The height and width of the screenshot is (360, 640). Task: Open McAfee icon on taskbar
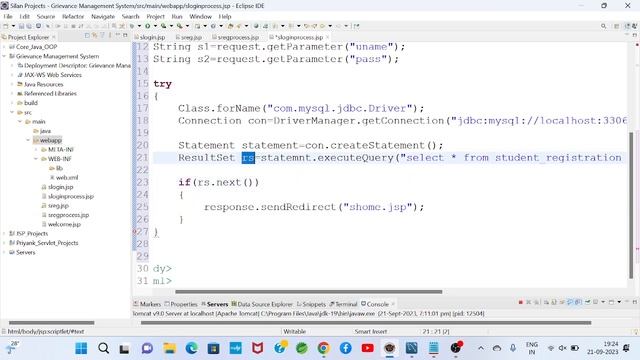pyautogui.click(x=258, y=348)
